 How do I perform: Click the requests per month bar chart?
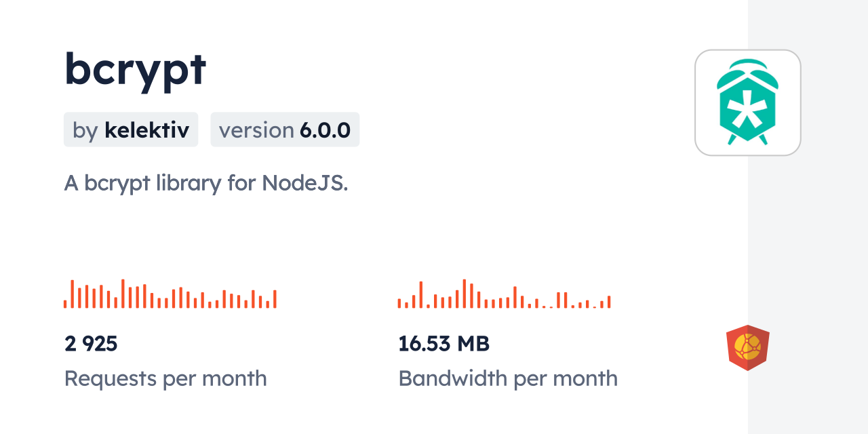(170, 294)
